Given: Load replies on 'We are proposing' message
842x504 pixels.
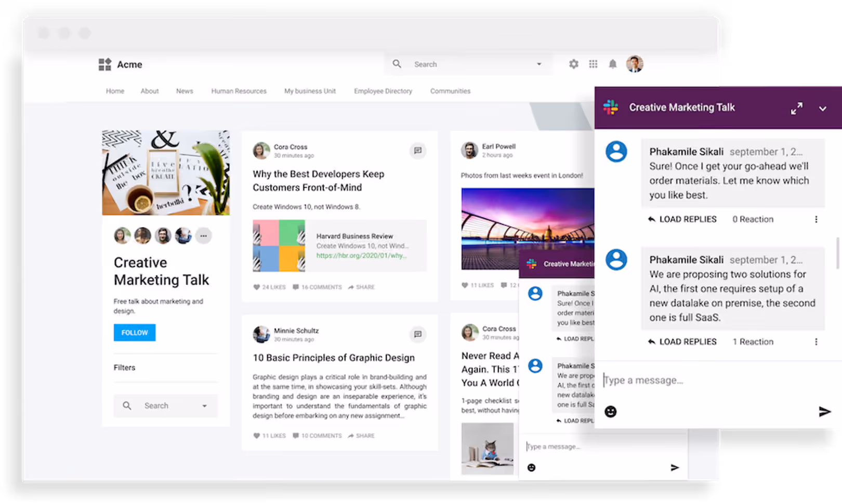Looking at the screenshot, I should [682, 342].
